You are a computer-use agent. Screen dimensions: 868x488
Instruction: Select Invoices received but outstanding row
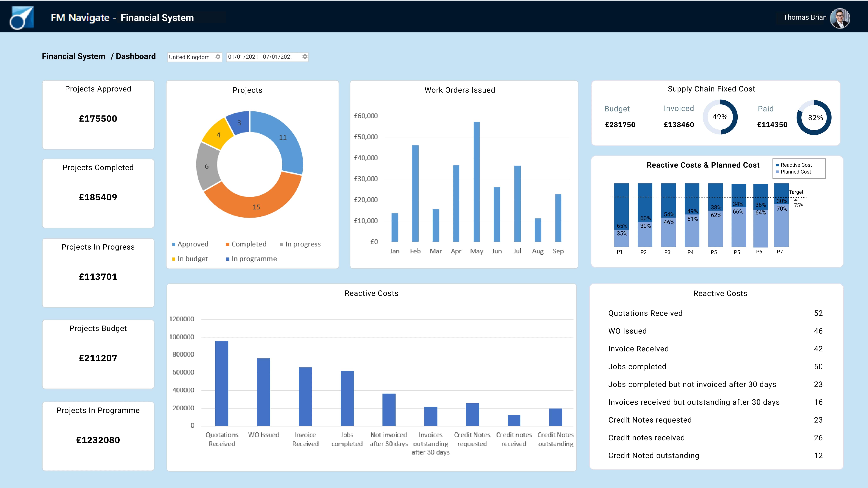pos(715,402)
